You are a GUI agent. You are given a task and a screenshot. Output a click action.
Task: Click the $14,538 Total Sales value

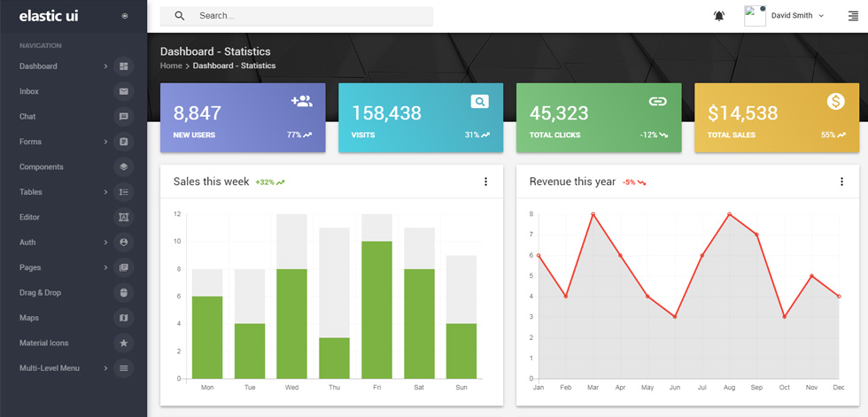pyautogui.click(x=743, y=112)
